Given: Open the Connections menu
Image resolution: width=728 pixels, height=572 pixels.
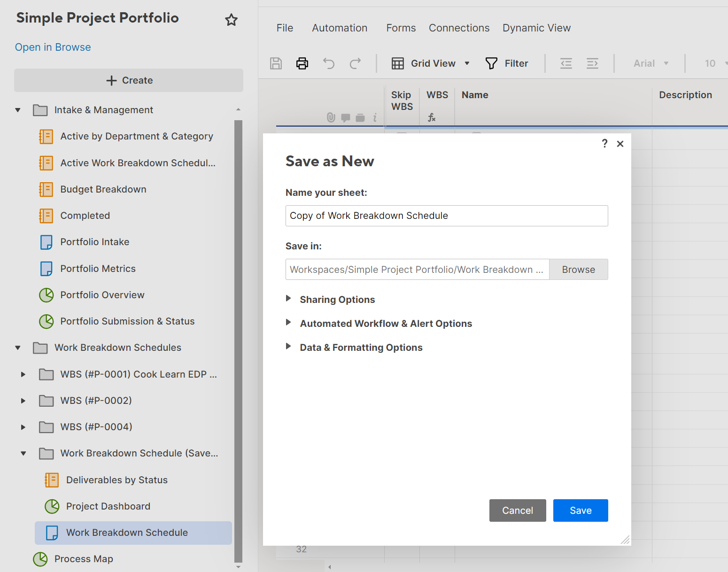Looking at the screenshot, I should point(459,28).
